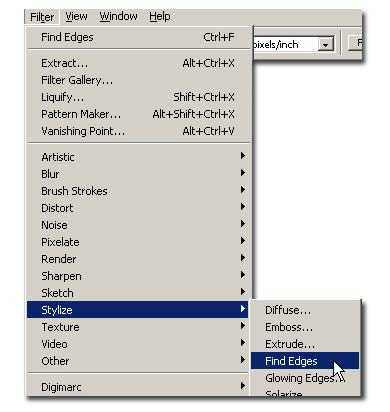Choose Extrude... in Stylize submenu
This screenshot has width=390, height=412.
click(x=305, y=344)
